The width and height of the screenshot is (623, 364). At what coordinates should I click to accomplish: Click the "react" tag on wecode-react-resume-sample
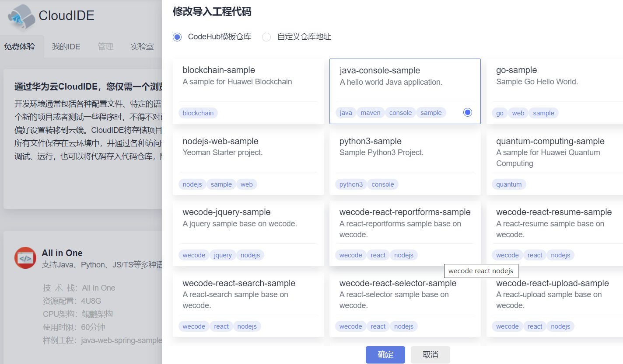click(x=535, y=255)
